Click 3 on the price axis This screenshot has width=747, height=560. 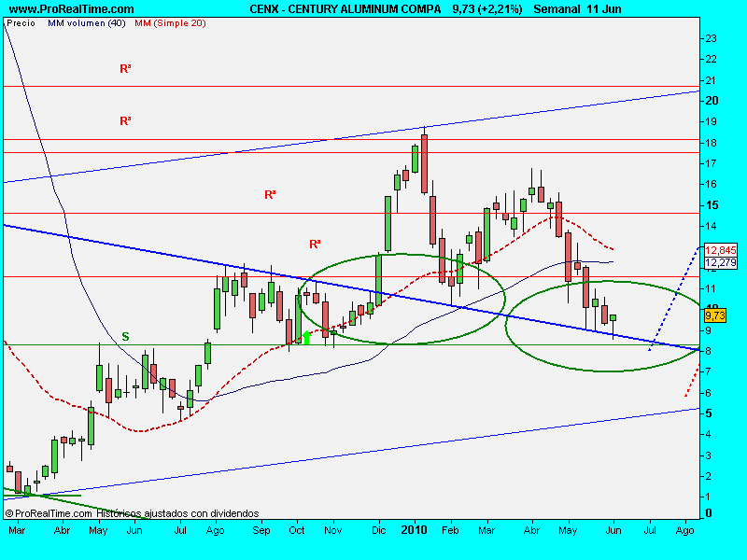point(709,455)
